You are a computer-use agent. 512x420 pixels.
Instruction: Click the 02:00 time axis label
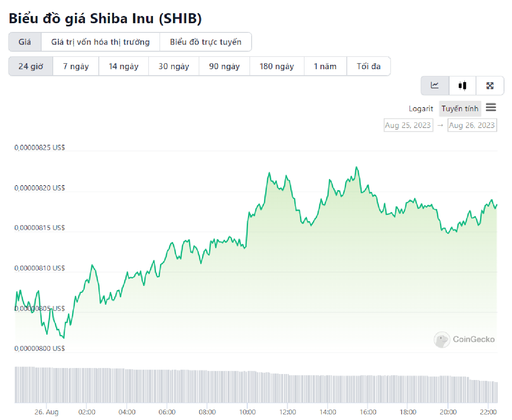(87, 412)
